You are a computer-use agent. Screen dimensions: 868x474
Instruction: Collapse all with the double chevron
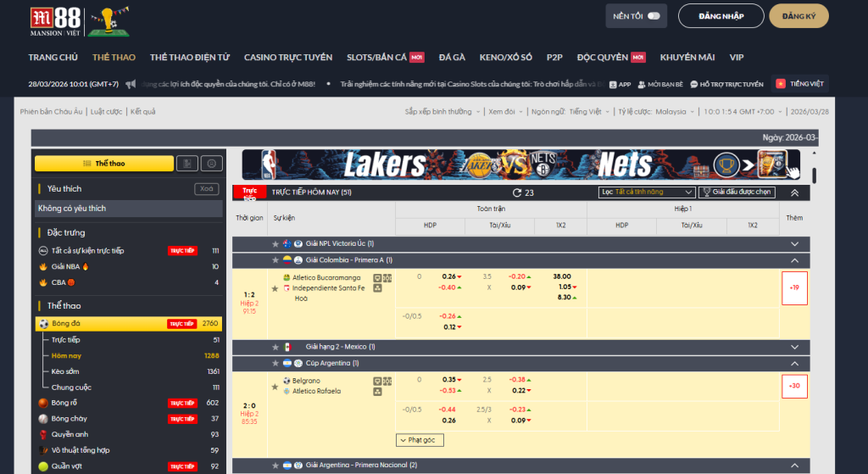(794, 192)
